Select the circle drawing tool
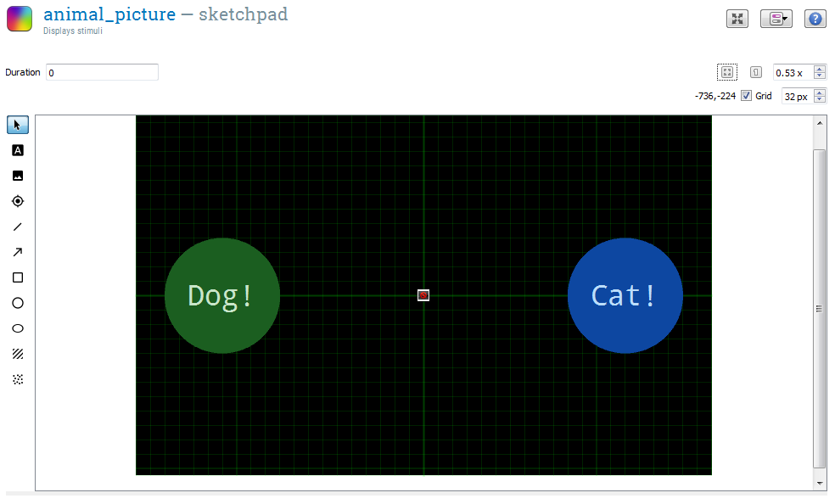835x504 pixels. coord(17,303)
